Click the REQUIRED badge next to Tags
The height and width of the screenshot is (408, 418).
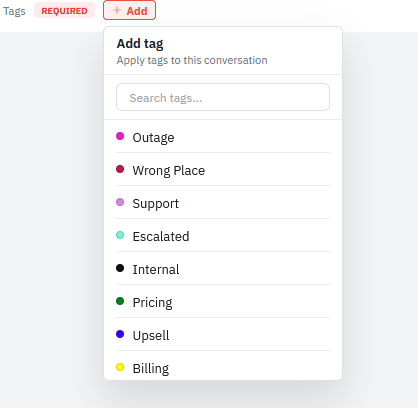pyautogui.click(x=64, y=11)
